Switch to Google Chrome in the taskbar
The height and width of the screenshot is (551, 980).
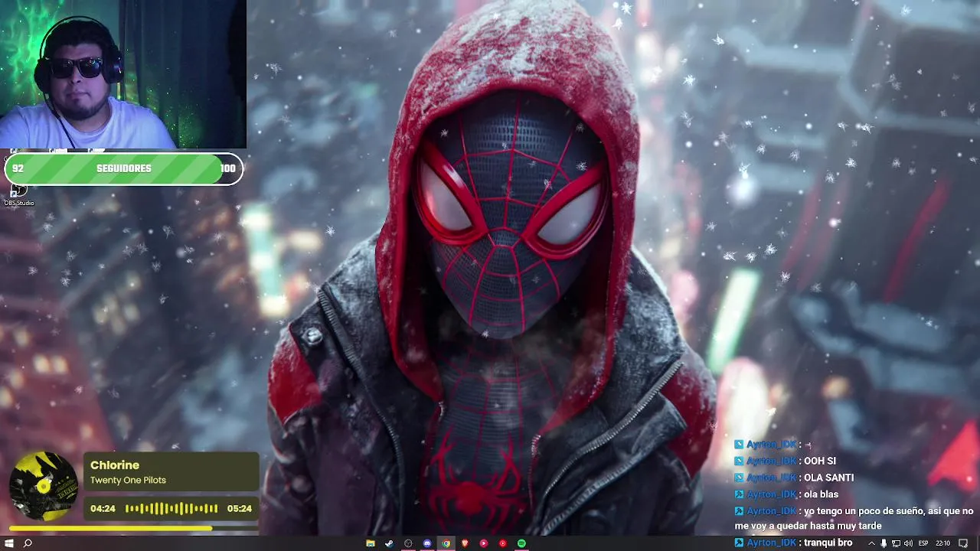446,543
